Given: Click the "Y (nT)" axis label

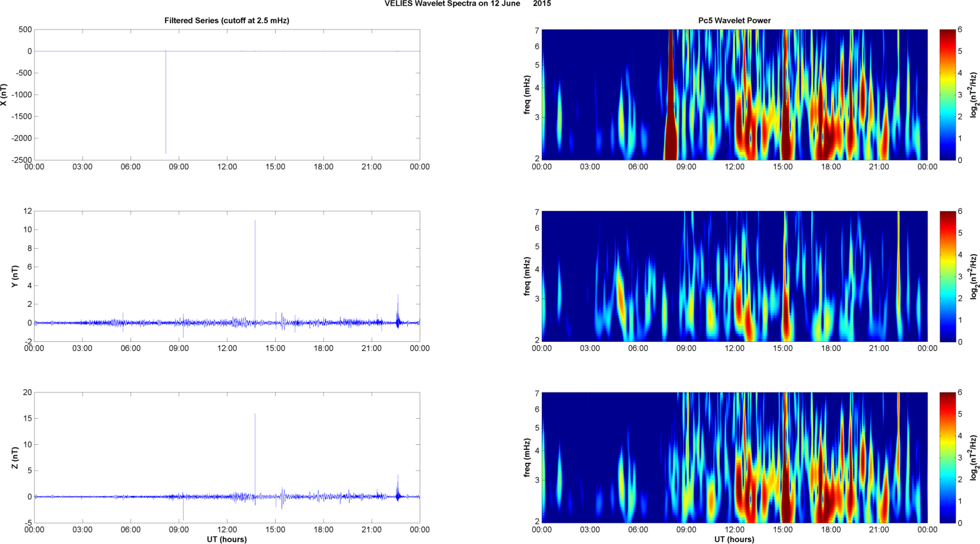Looking at the screenshot, I should (15, 276).
